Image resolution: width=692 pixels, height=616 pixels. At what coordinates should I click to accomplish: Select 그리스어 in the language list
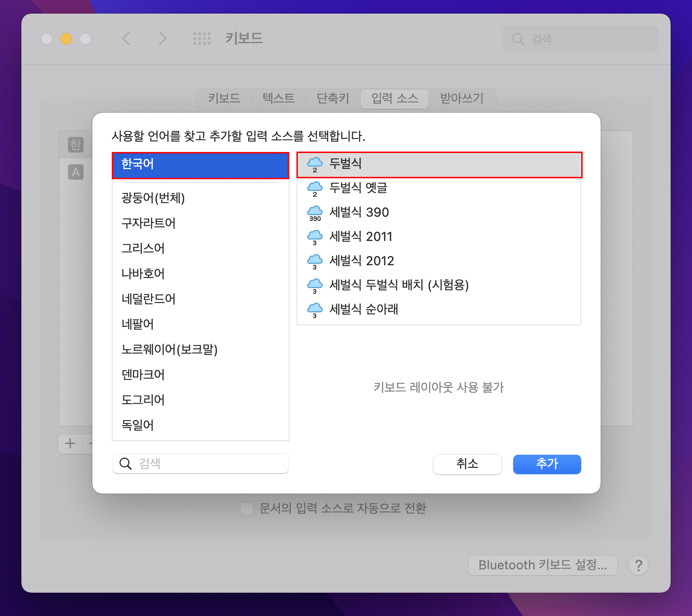pos(201,249)
